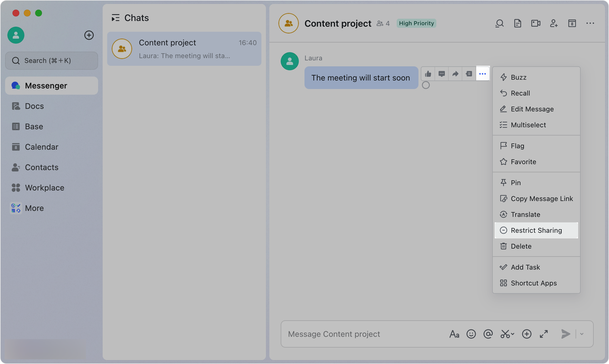
Task: Click the thumbs-up reaction icon
Action: 428,74
